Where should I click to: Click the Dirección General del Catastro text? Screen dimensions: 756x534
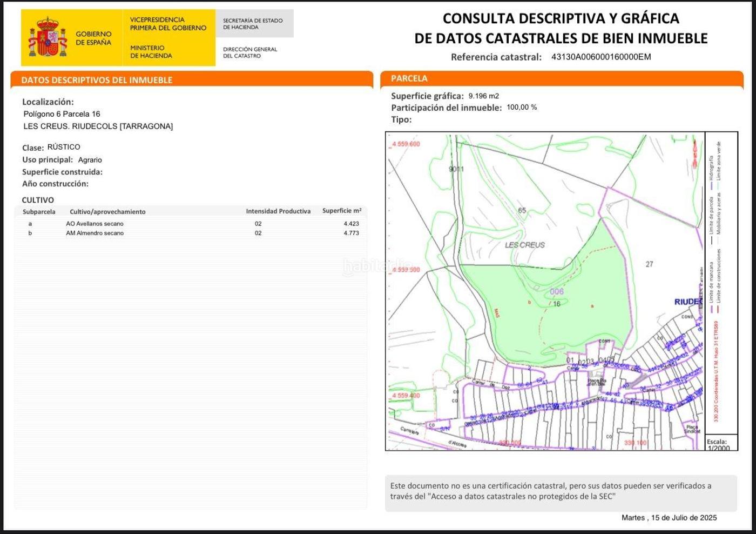tap(249, 52)
